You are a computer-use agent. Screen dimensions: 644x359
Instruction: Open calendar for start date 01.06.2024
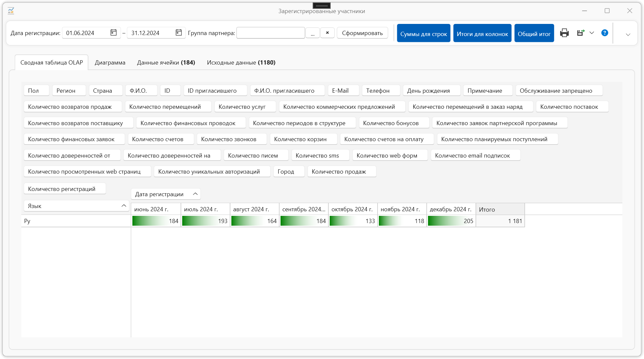click(113, 32)
